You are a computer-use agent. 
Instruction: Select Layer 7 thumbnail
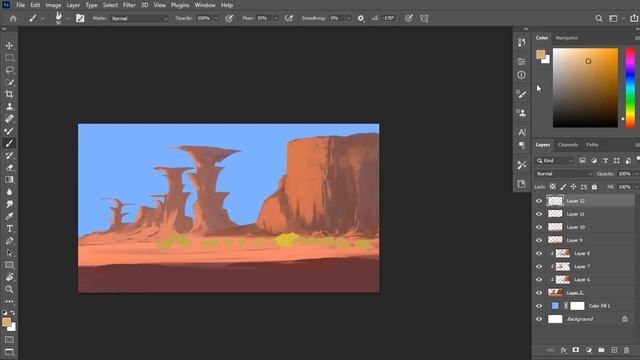(563, 267)
